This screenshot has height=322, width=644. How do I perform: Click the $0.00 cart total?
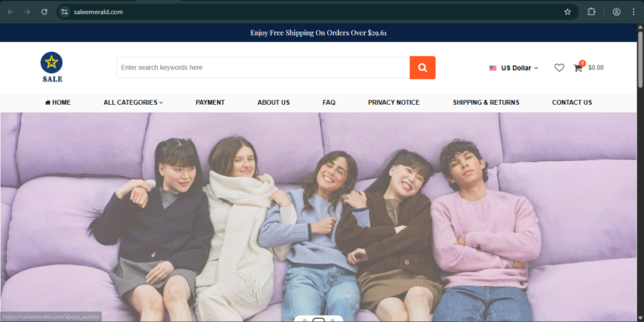coord(595,68)
